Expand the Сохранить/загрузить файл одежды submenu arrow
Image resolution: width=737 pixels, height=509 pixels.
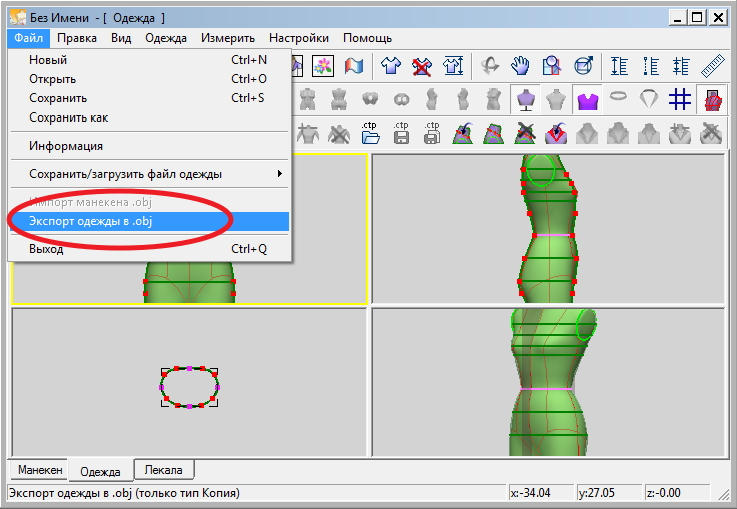coord(280,174)
